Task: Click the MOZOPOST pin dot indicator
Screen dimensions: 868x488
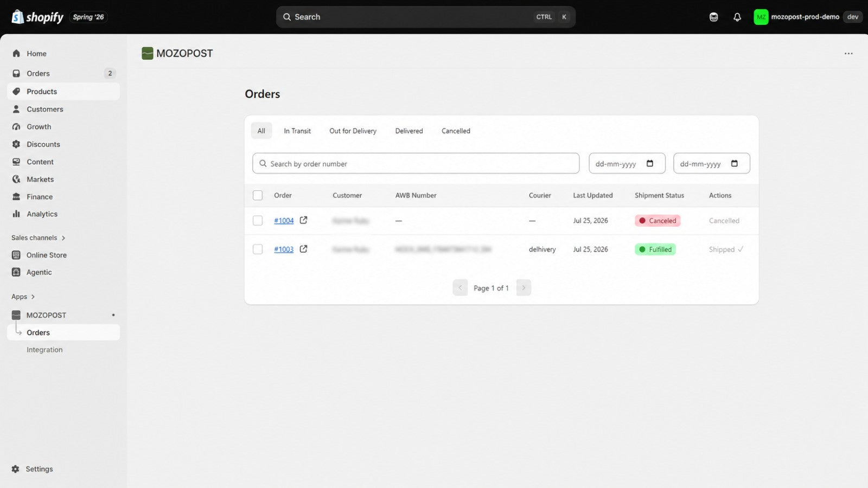Action: [x=113, y=315]
